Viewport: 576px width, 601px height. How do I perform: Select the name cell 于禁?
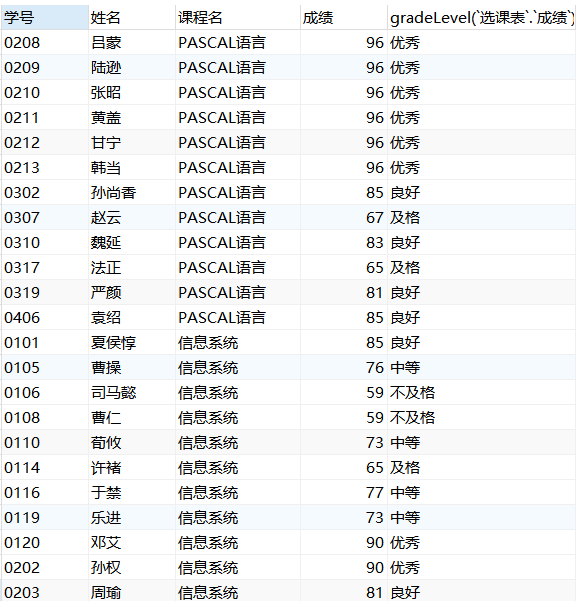point(132,493)
